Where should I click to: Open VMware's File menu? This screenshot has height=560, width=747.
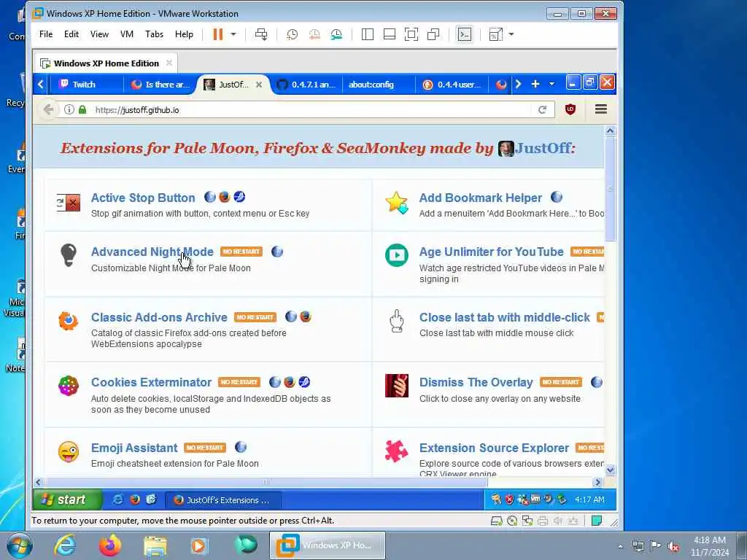click(x=46, y=34)
